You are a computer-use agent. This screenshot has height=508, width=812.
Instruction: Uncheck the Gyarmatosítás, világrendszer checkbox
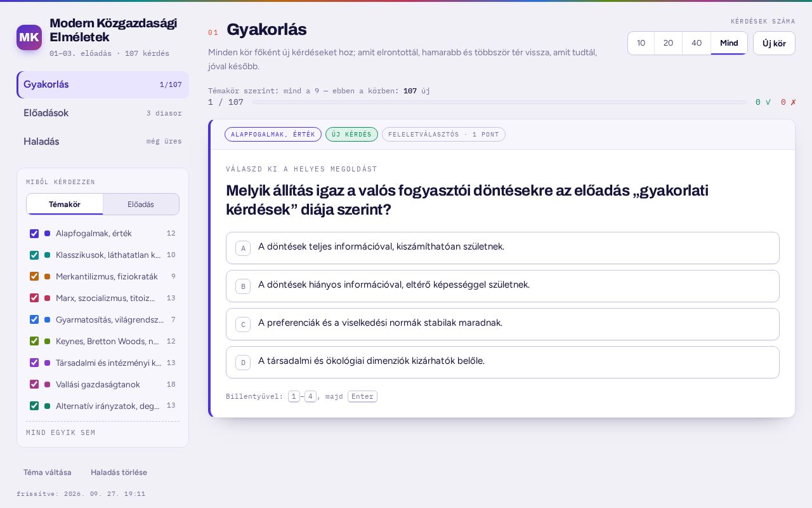[34, 319]
